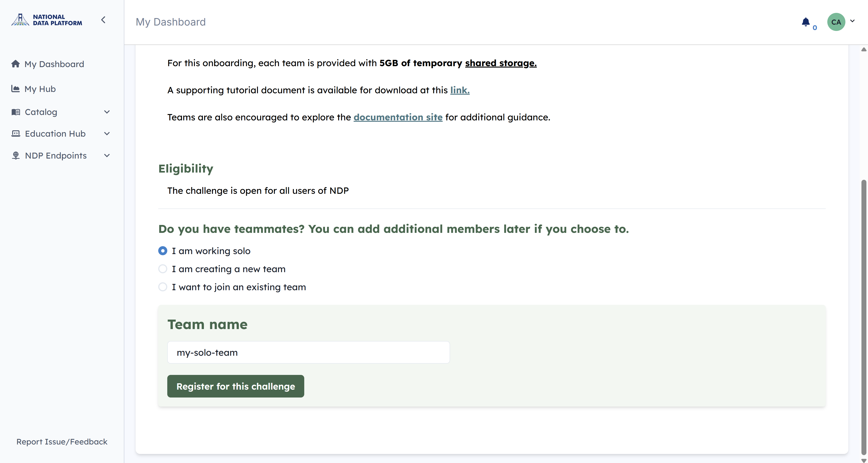Open notifications via the bell icon
Viewport: 868px width, 463px height.
806,22
